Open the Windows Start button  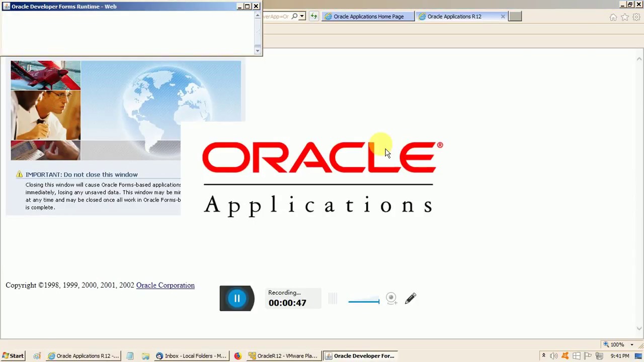[x=13, y=356]
